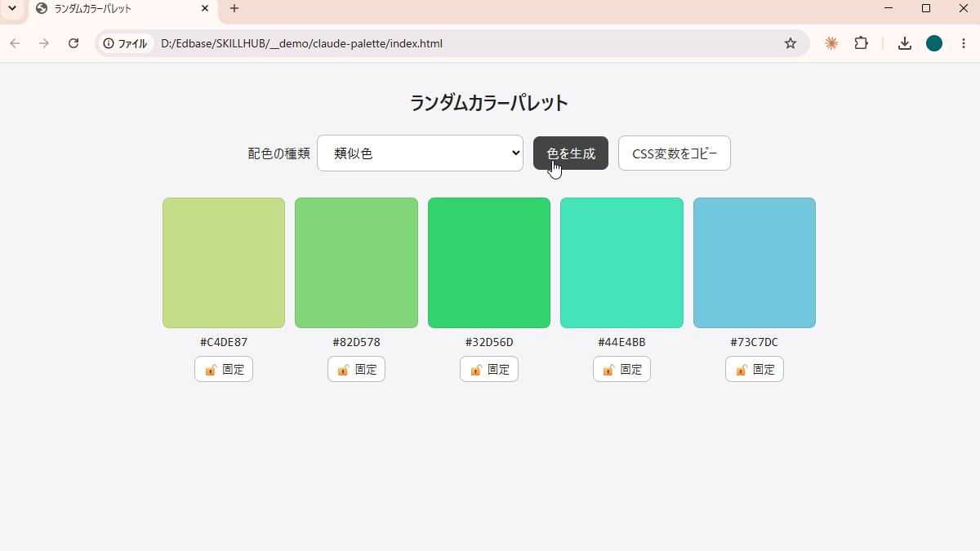980x551 pixels.
Task: Click the ランダムカラーパレット page heading
Action: [489, 103]
